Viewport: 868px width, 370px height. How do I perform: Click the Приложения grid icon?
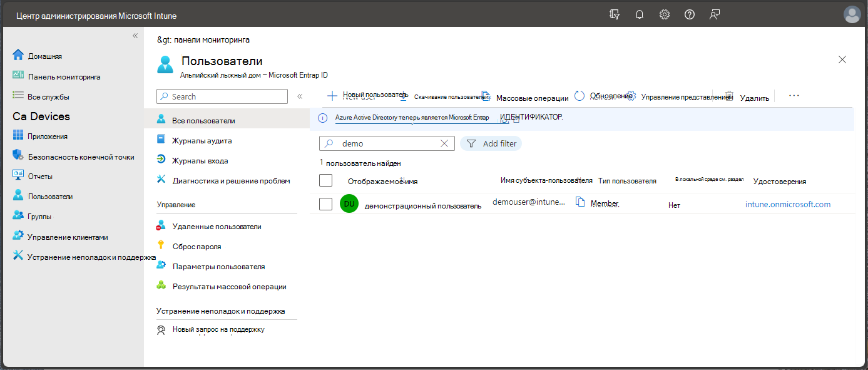pyautogui.click(x=18, y=136)
